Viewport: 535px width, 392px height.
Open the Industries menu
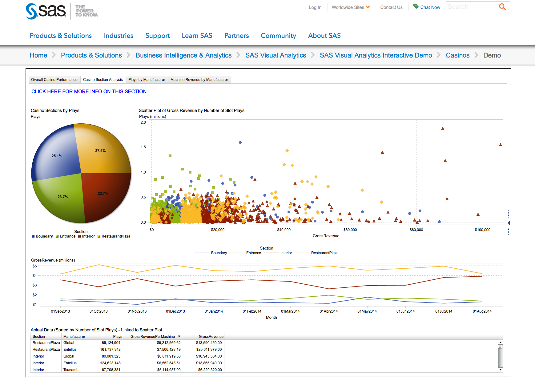(119, 36)
